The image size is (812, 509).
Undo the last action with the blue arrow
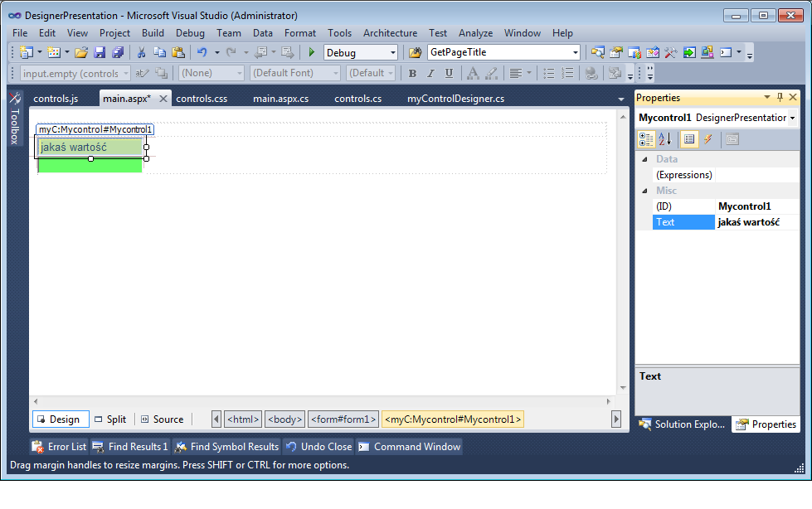(x=202, y=52)
